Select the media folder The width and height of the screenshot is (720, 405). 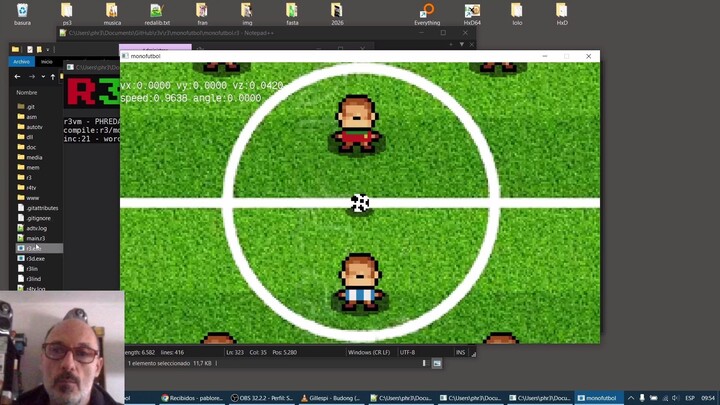pos(34,157)
